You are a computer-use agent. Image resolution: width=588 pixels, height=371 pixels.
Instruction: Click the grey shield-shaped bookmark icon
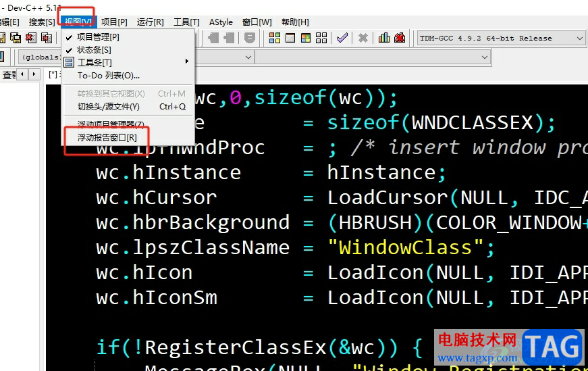[x=250, y=38]
